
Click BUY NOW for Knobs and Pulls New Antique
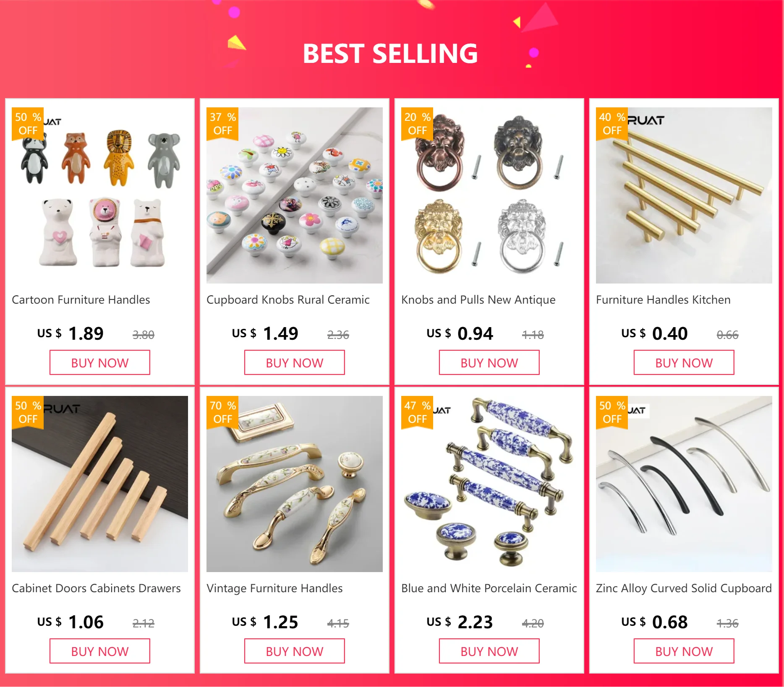(x=489, y=362)
